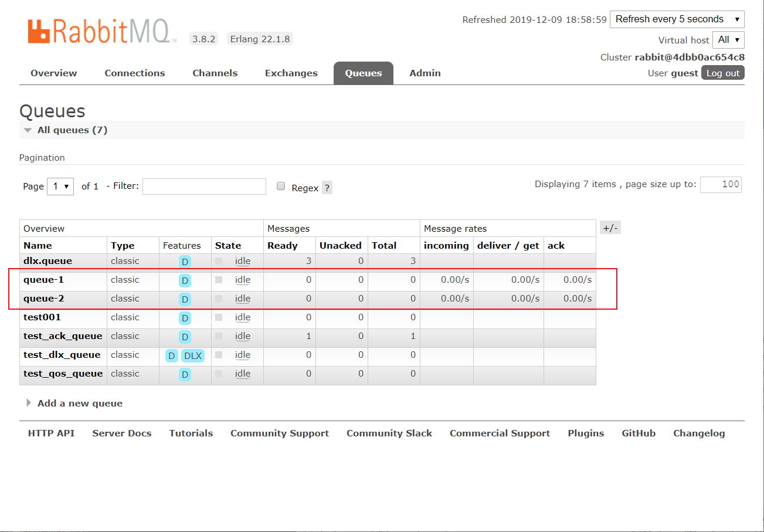Screen dimensions: 764x532
Task: Open the GitHub footer link
Action: click(x=639, y=433)
